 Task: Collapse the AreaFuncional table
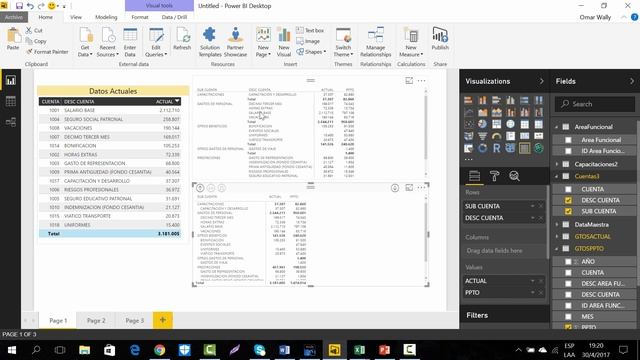click(x=556, y=127)
